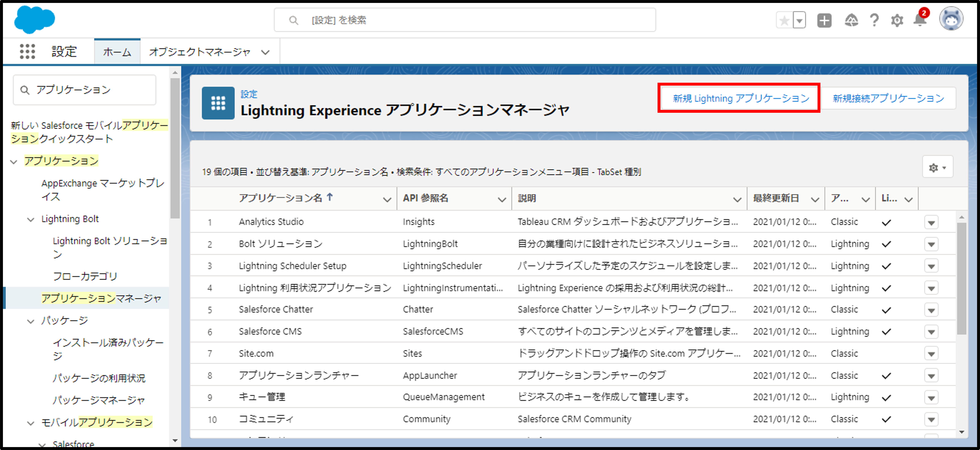
Task: Open パッケージマネージャ in sidebar
Action: (99, 400)
